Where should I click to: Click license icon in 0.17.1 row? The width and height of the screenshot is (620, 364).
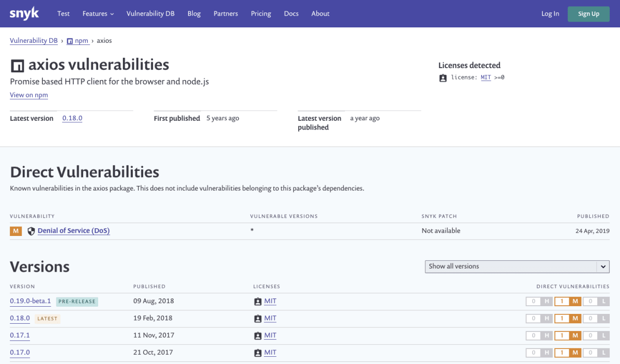(258, 336)
